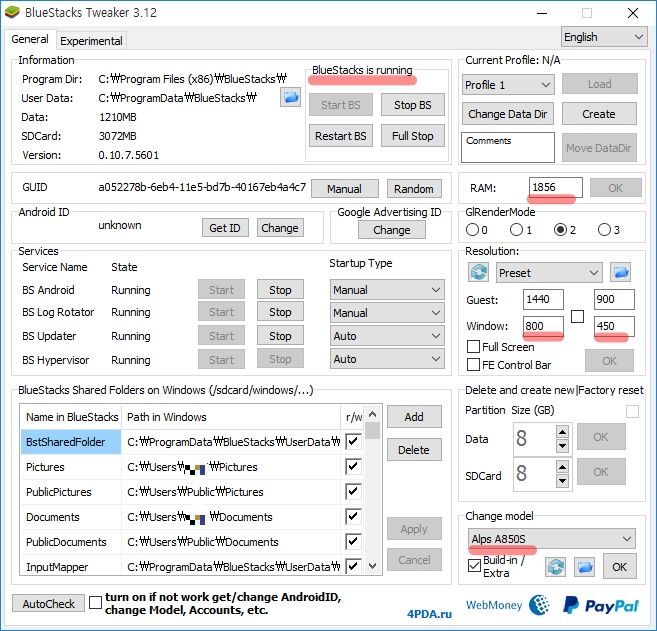This screenshot has width=657, height=631.
Task: Click the shared folders scrollbar up arrow
Action: coord(372,415)
